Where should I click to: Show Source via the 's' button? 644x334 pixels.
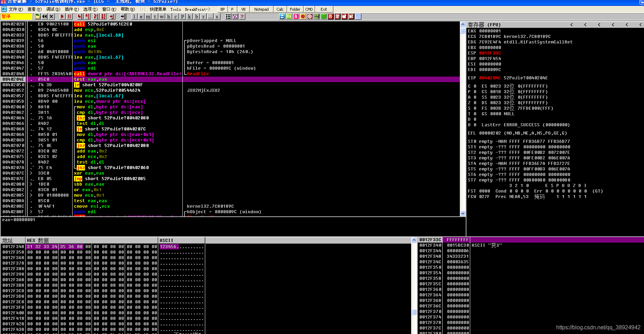coord(217,17)
